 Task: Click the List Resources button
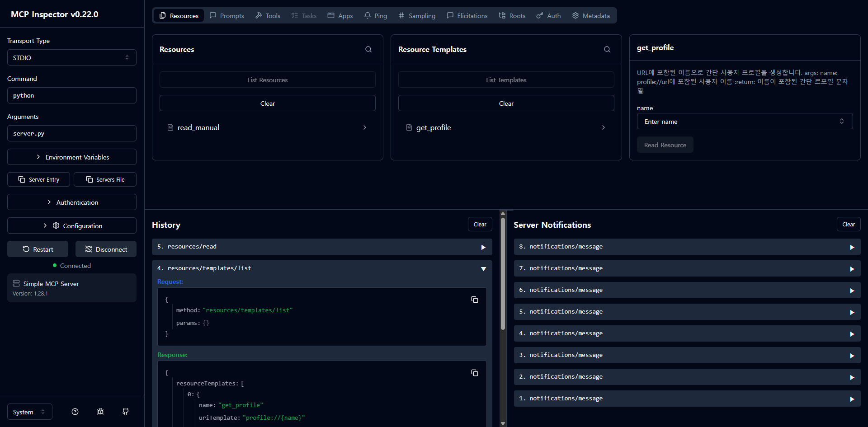coord(268,80)
